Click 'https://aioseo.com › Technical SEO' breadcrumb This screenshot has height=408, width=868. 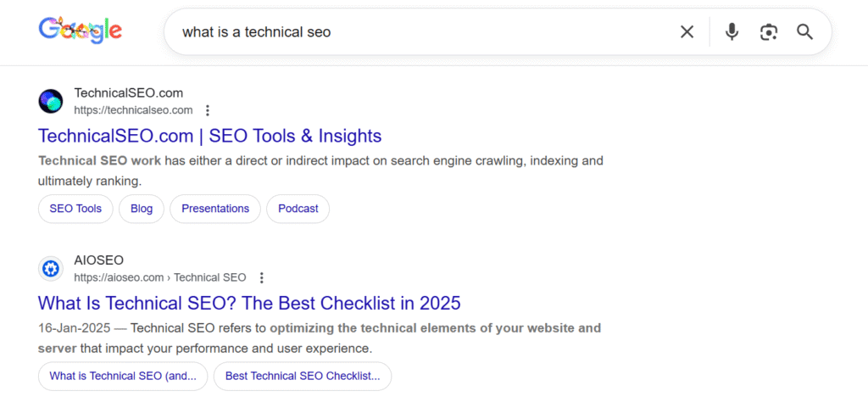[x=160, y=277]
